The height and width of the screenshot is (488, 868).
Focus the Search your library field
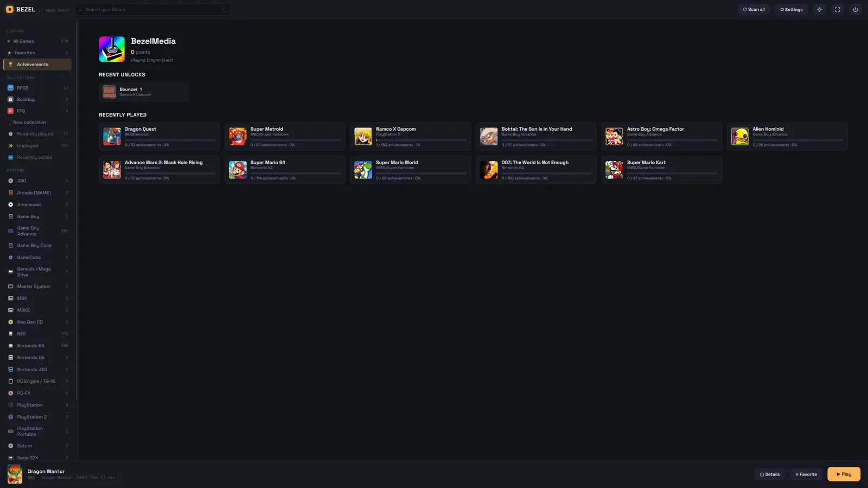[x=153, y=9]
